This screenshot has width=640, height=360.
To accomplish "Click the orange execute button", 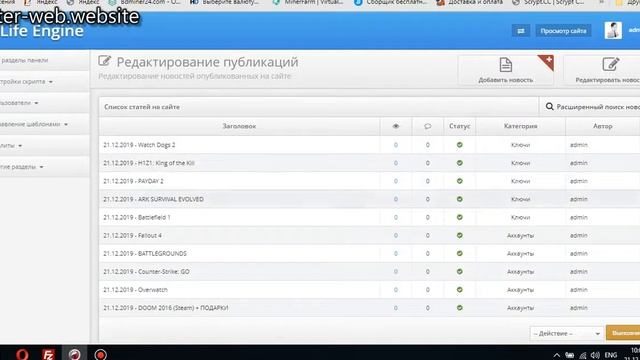I will [623, 333].
